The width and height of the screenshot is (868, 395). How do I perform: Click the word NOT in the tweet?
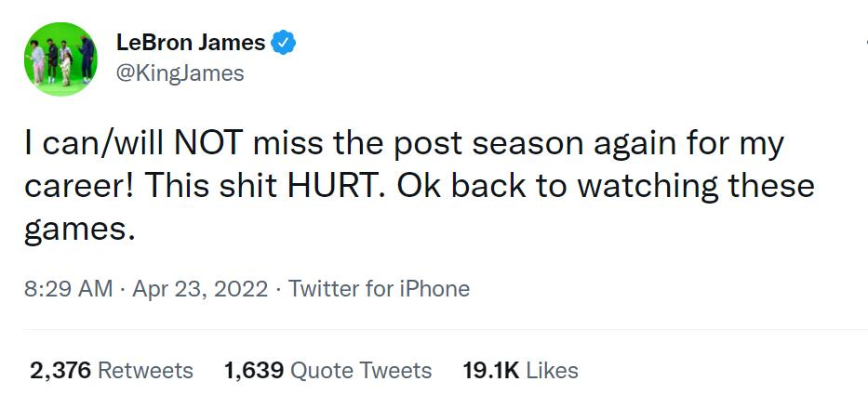pyautogui.click(x=208, y=143)
